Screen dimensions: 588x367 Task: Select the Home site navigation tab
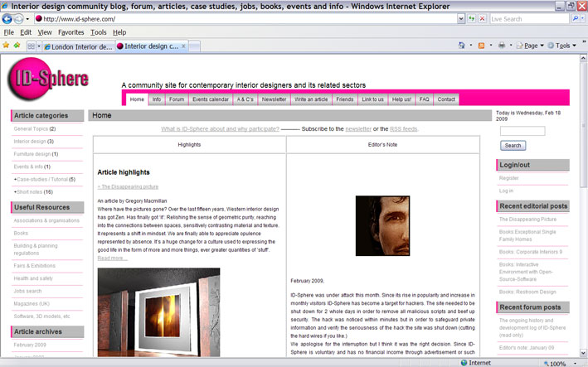137,99
